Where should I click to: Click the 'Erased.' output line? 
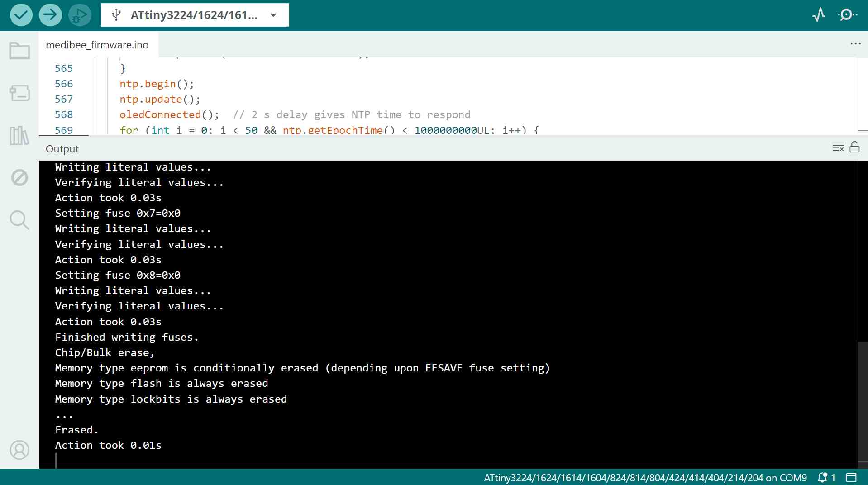coord(76,430)
